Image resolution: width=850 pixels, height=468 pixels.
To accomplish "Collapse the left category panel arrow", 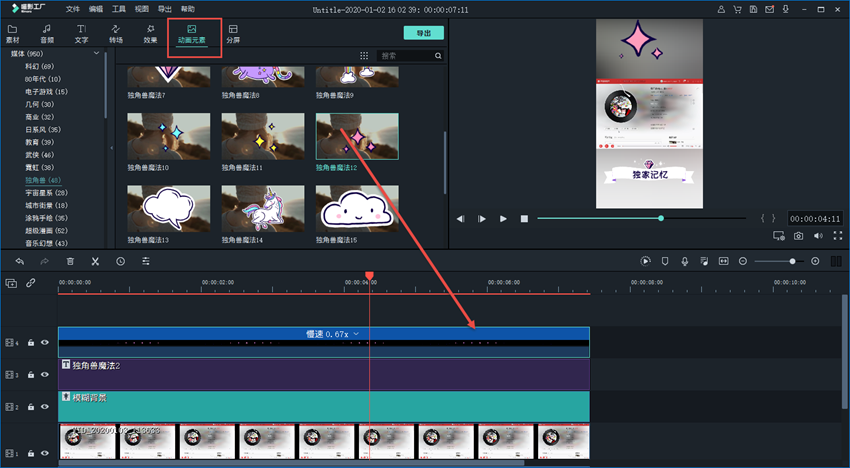I will [x=112, y=148].
